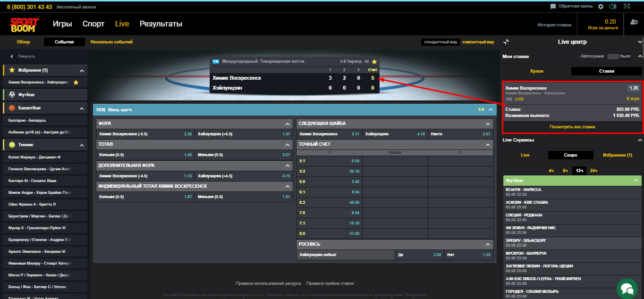Click Обратная связь link

576,7
